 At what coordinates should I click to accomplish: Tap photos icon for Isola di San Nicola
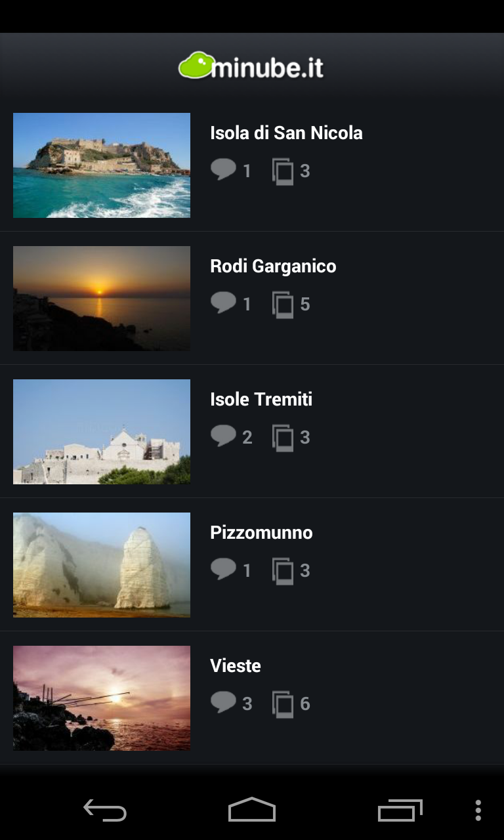tap(283, 171)
